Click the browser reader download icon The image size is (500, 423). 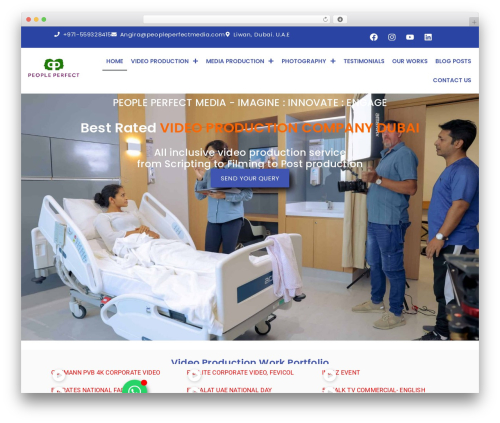pos(340,19)
